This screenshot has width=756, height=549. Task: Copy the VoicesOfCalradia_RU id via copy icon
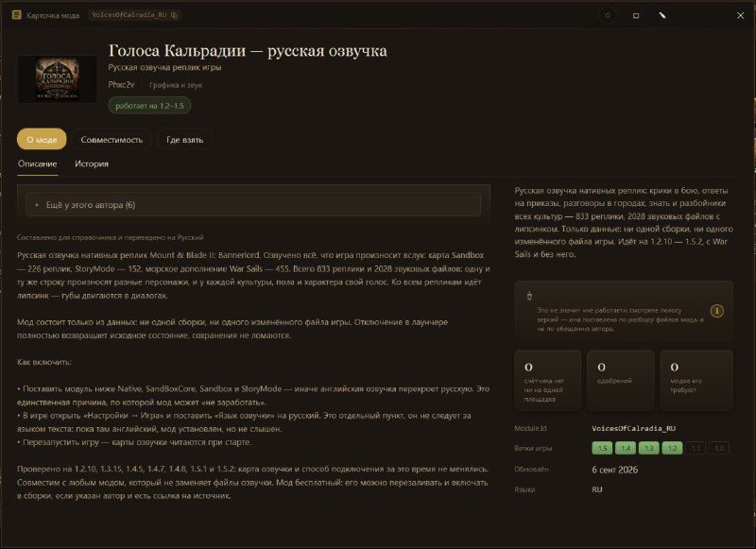[x=175, y=15]
